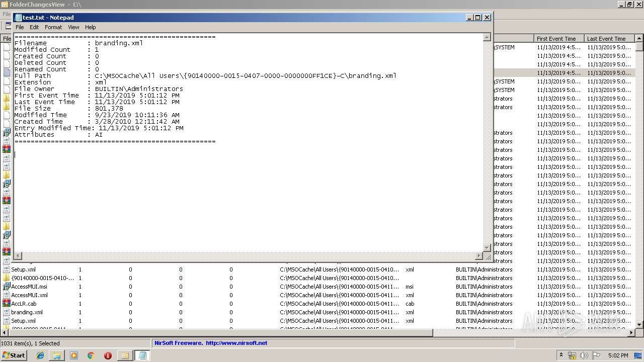The width and height of the screenshot is (644, 362).
Task: Open the Help menu in Notepad
Action: pos(90,27)
